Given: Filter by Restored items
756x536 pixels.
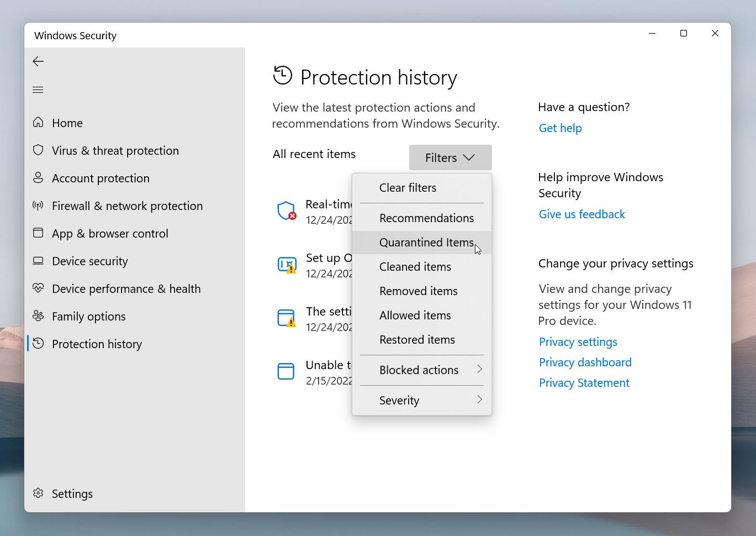Looking at the screenshot, I should (x=422, y=340).
